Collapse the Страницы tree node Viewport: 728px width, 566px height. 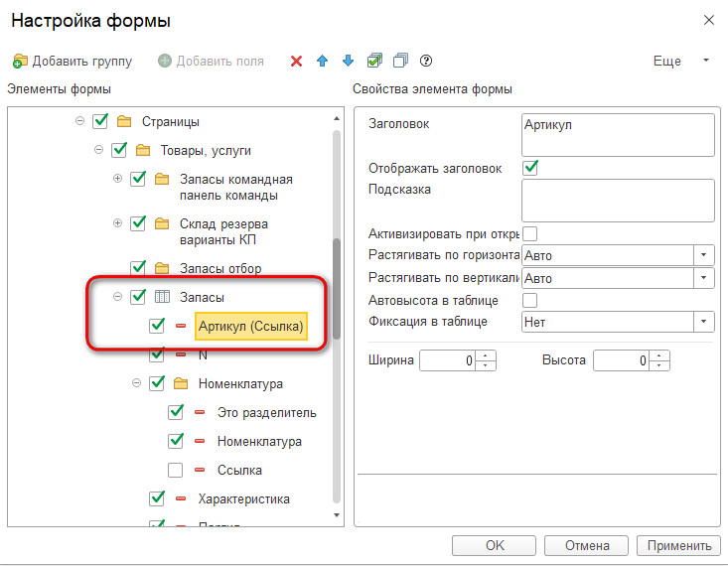pos(79,121)
